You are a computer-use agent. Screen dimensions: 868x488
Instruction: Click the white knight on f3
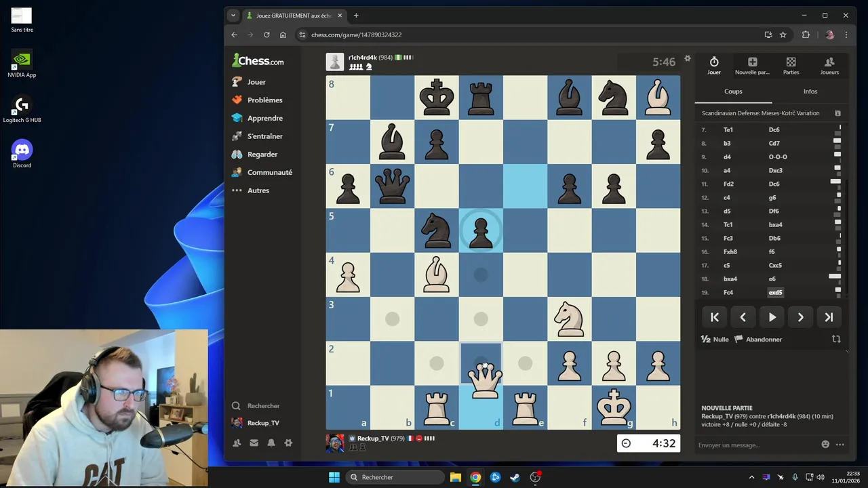coord(569,319)
